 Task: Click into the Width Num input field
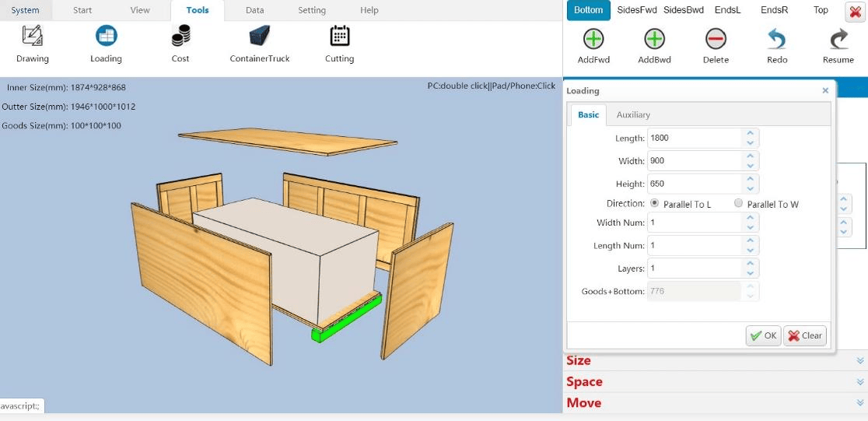(695, 223)
